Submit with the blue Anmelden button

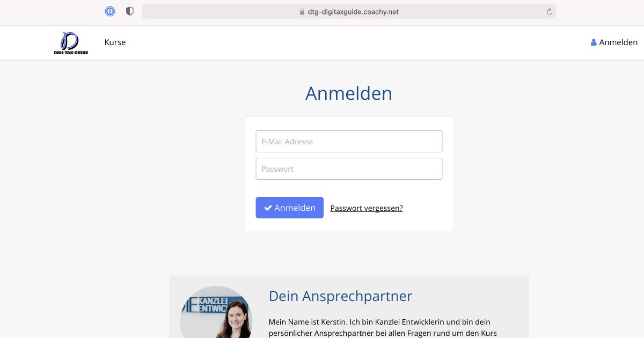[290, 208]
